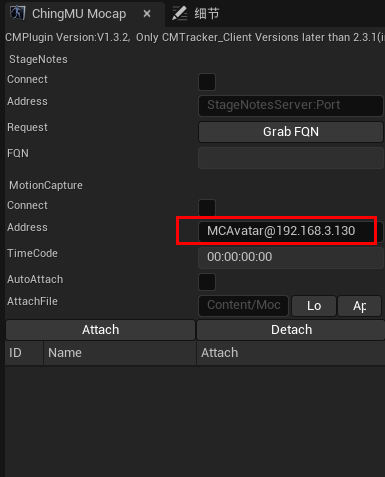385x477 pixels.
Task: Click the Ap button beside AttachFile
Action: 360,306
